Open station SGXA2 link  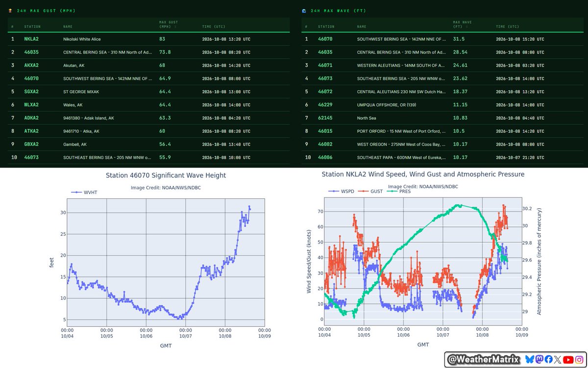[x=31, y=92]
